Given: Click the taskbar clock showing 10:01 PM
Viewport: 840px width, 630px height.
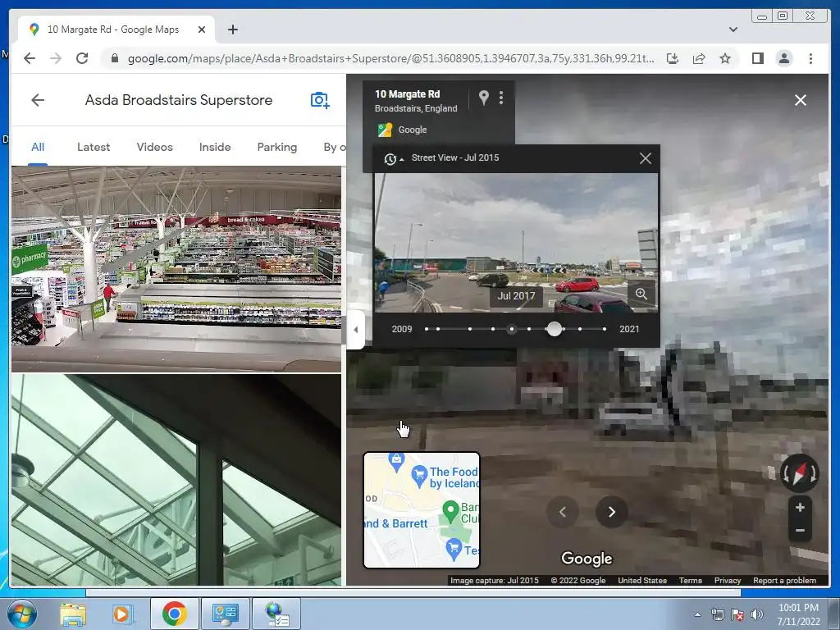Looking at the screenshot, I should click(798, 614).
